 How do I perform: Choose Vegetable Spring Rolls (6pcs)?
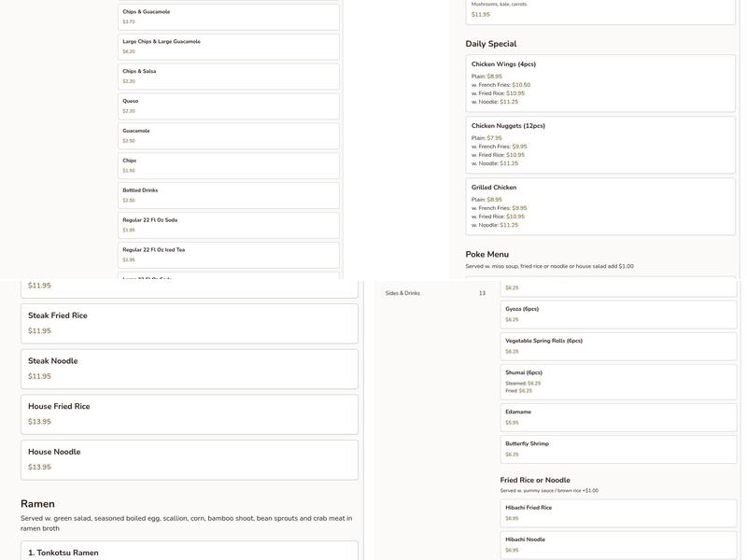tap(618, 346)
